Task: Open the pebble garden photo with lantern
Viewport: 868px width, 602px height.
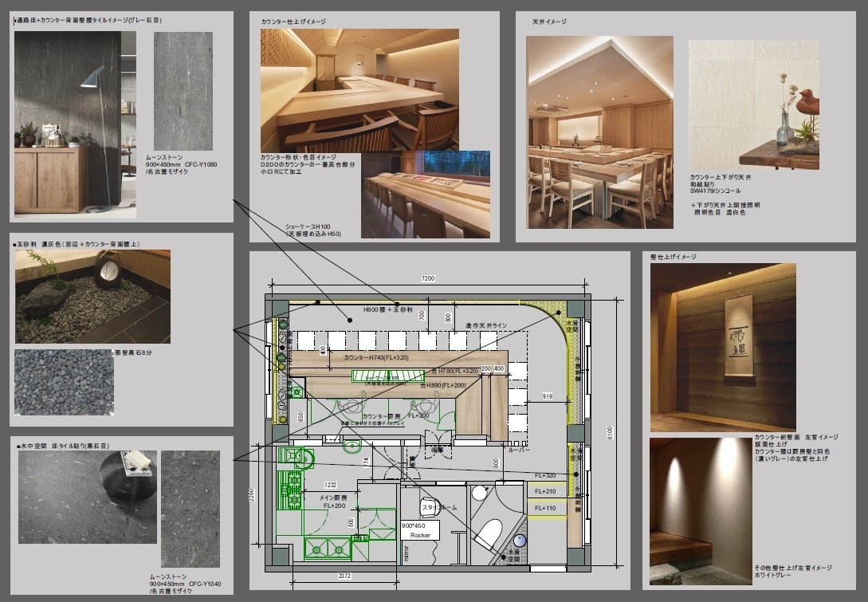Action: click(x=93, y=297)
